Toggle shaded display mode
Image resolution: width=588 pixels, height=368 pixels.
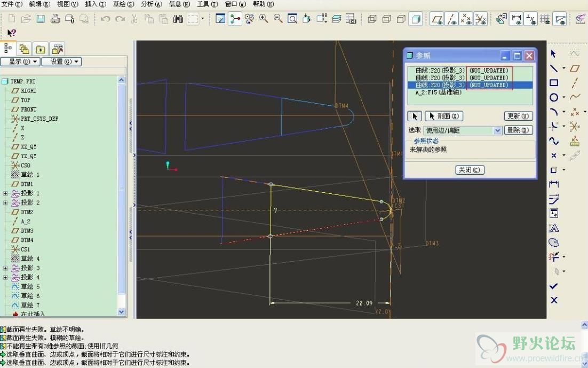416,19
